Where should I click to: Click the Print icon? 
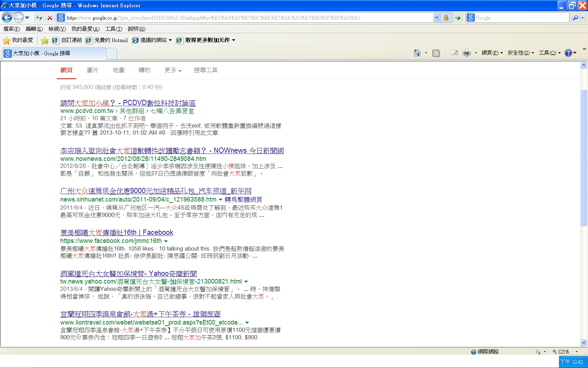[x=467, y=53]
